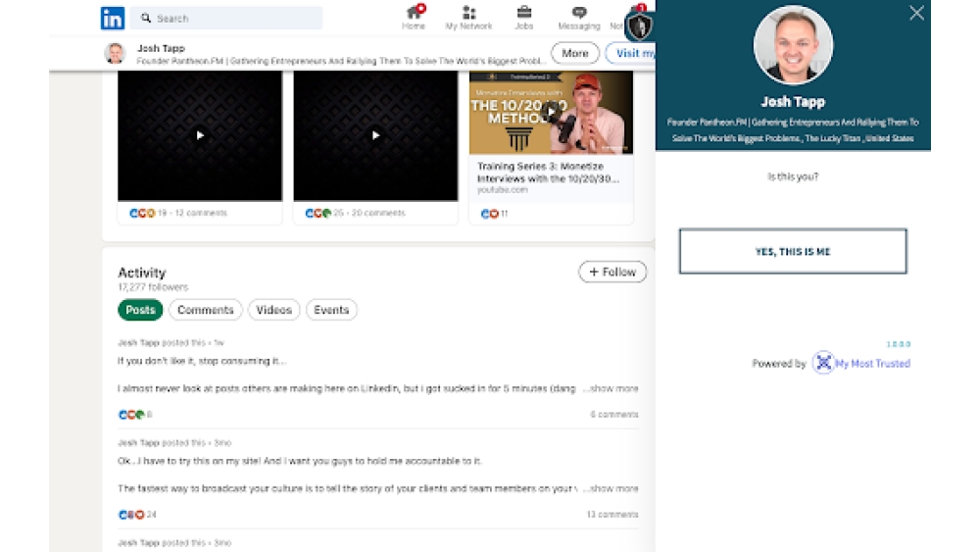Switch to the Comments tab
The width and height of the screenshot is (980, 552).
205,310
